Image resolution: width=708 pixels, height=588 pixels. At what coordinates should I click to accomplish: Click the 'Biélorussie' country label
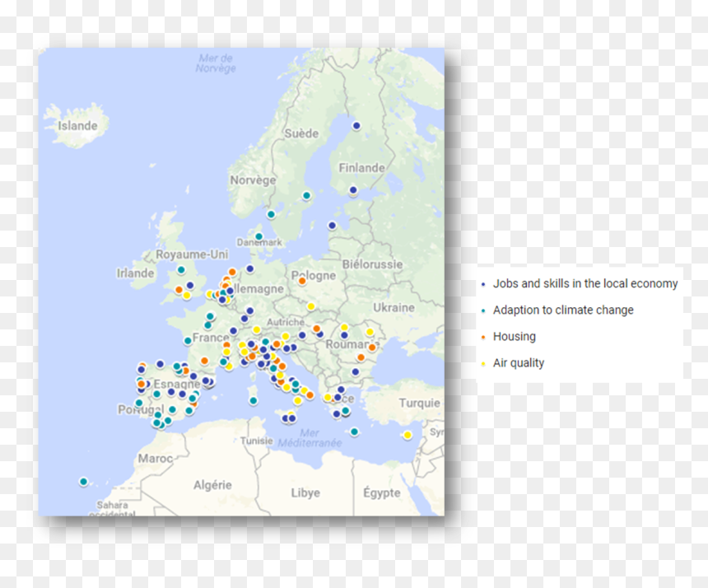pyautogui.click(x=372, y=264)
